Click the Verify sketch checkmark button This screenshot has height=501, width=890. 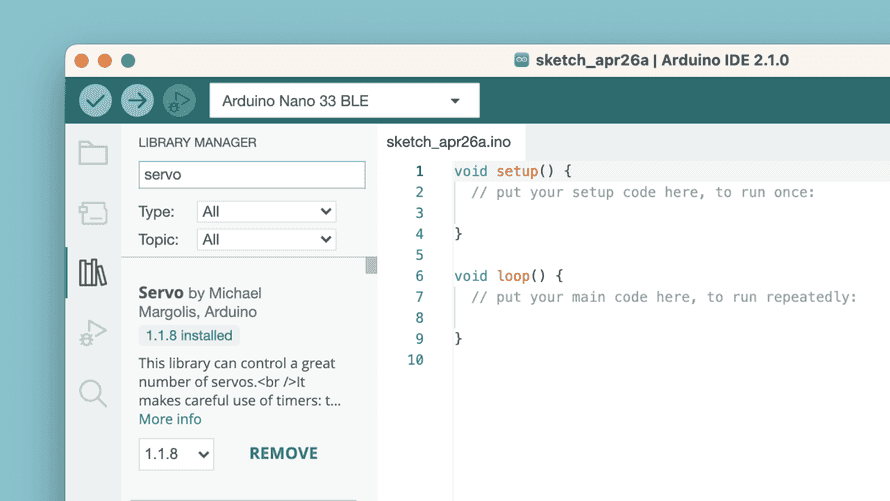tap(96, 100)
